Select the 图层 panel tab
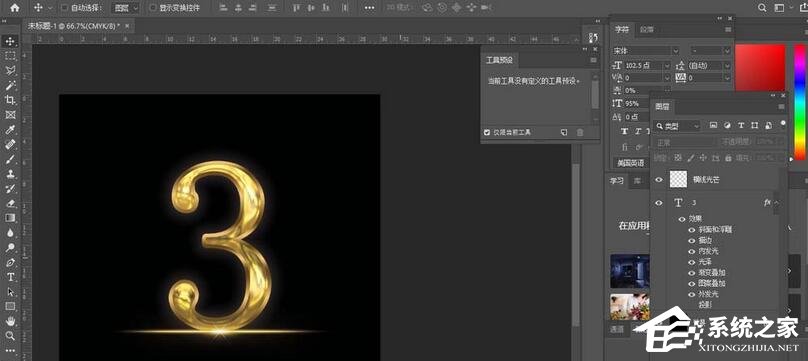The height and width of the screenshot is (361, 808). point(662,107)
